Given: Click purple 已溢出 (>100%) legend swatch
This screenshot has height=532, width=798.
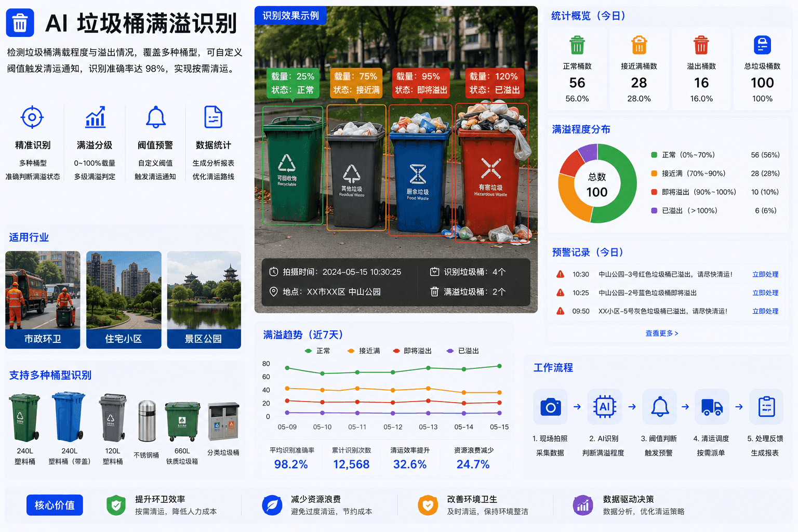Looking at the screenshot, I should point(654,210).
